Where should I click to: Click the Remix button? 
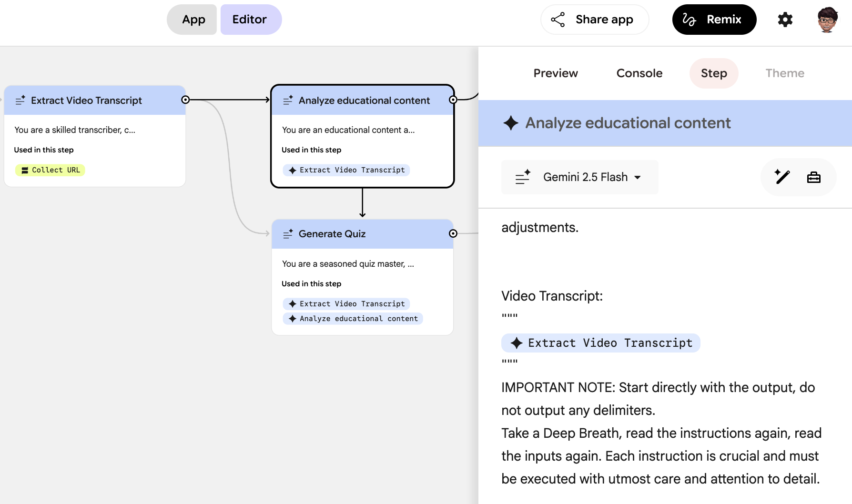click(x=714, y=20)
